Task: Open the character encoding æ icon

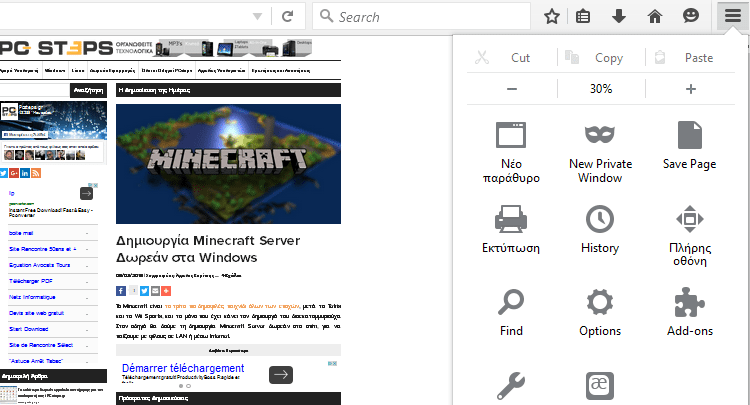Action: 600,385
